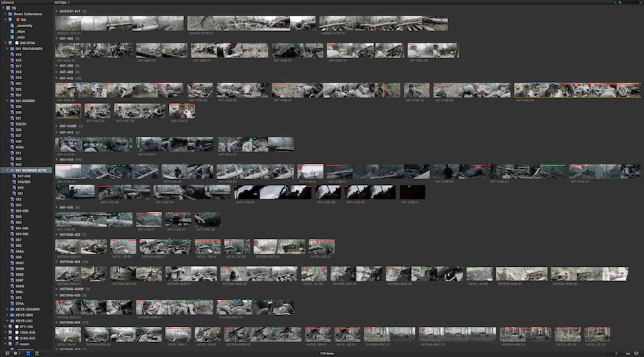Expand the 047-409 clip group
Viewport: 644px width, 357px height.
click(x=57, y=72)
